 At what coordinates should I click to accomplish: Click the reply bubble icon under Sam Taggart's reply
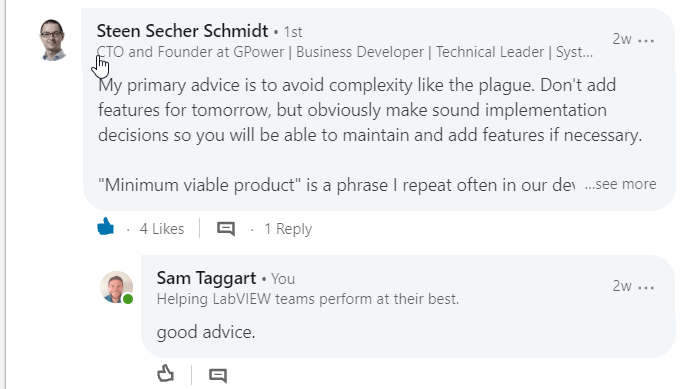[x=218, y=375]
